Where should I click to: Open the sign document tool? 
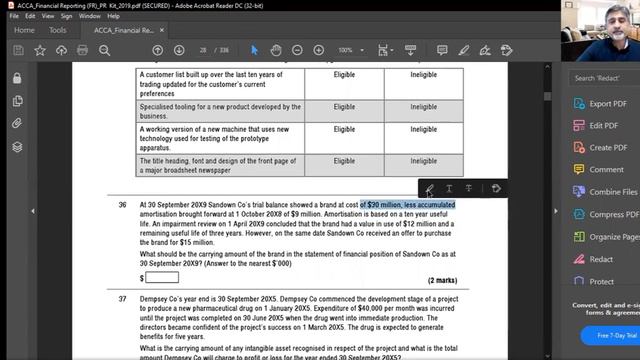[485, 50]
